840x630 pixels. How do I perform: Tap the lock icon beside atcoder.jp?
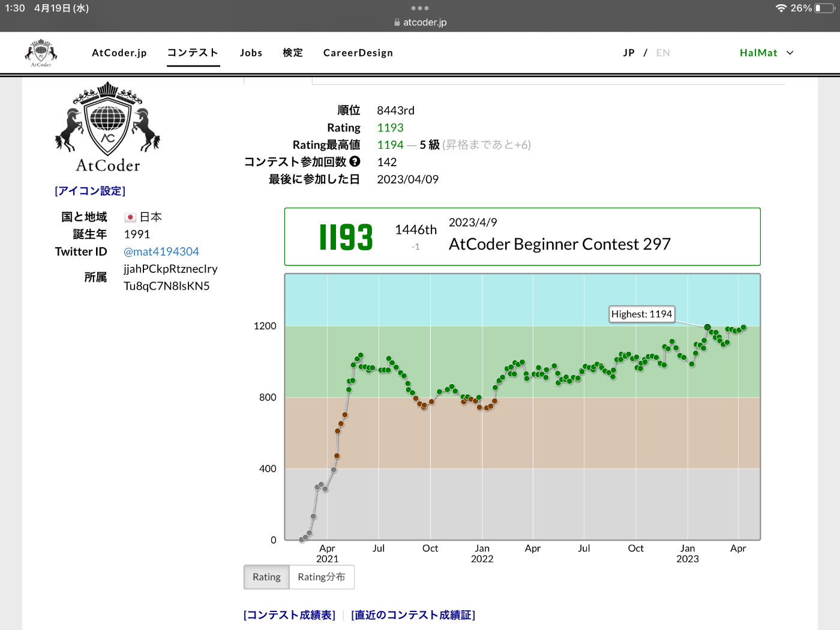tap(397, 22)
